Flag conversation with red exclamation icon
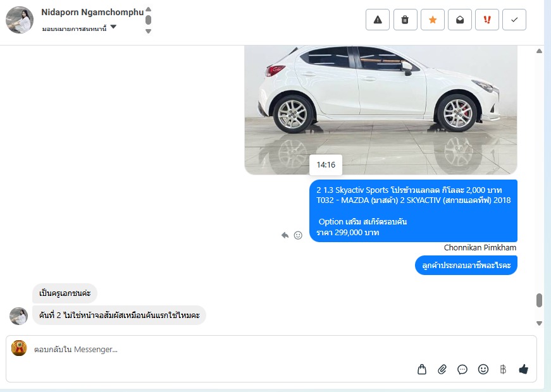Screen dimensions: 551x392 click(487, 20)
